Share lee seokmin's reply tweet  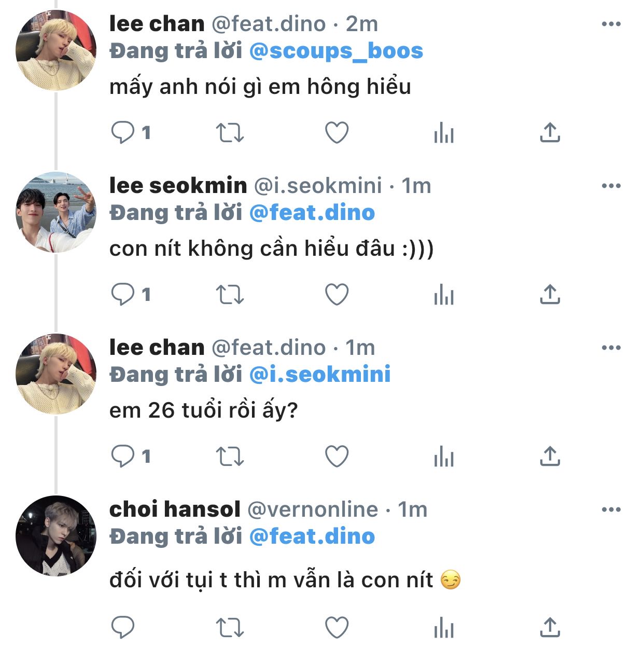tap(550, 295)
